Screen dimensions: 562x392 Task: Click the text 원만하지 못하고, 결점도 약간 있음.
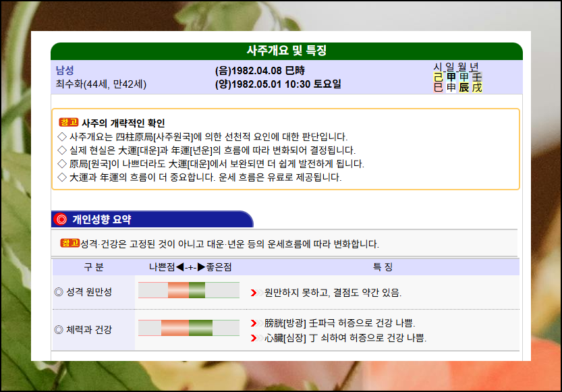pos(333,293)
